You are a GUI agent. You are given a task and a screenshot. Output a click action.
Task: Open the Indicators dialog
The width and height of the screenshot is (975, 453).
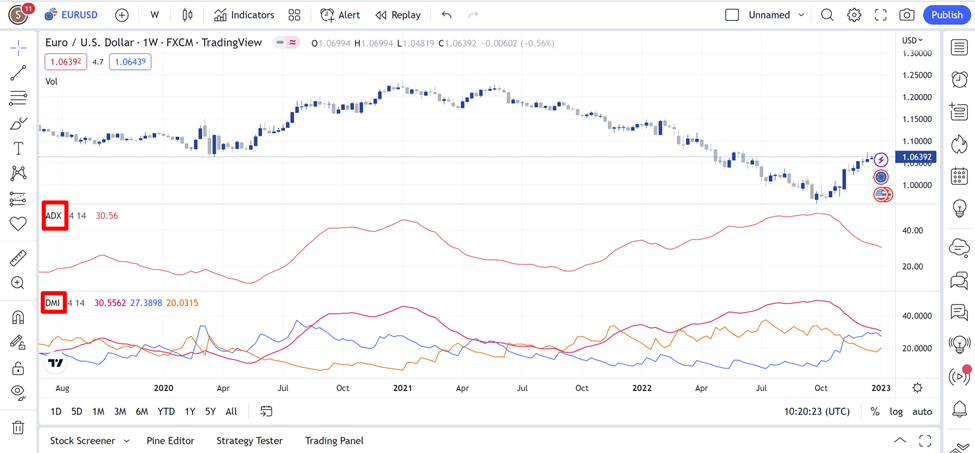pos(244,14)
